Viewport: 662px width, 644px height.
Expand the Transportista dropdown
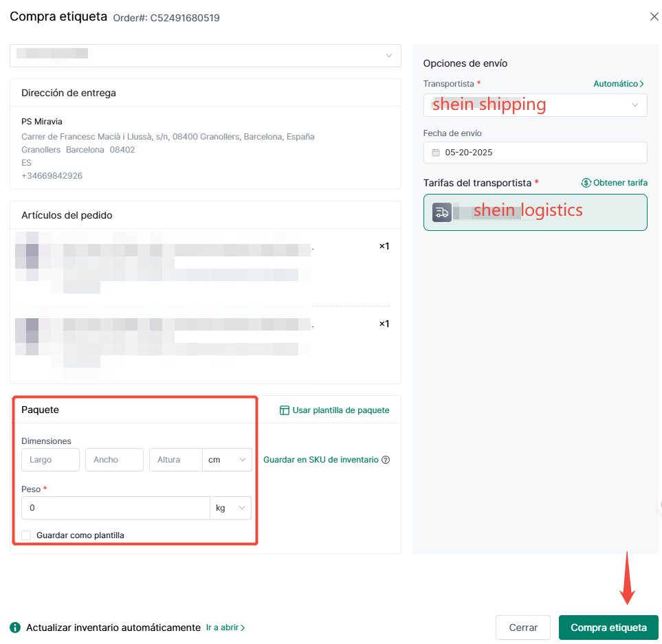pyautogui.click(x=535, y=104)
